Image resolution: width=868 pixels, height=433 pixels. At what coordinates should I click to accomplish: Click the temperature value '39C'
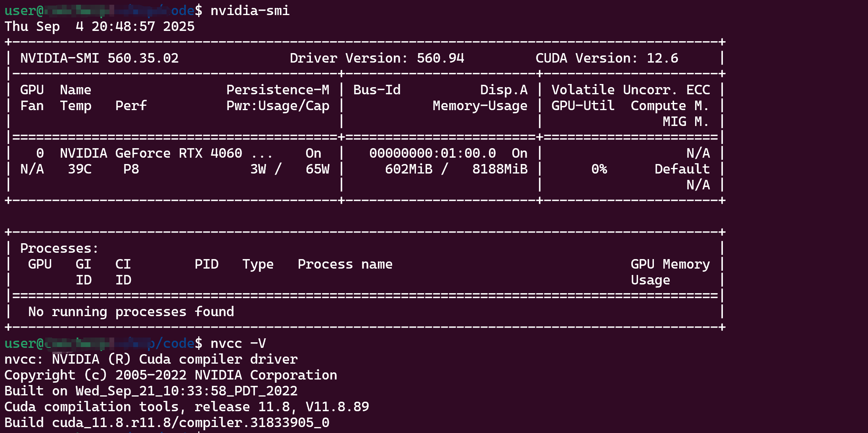pyautogui.click(x=80, y=169)
